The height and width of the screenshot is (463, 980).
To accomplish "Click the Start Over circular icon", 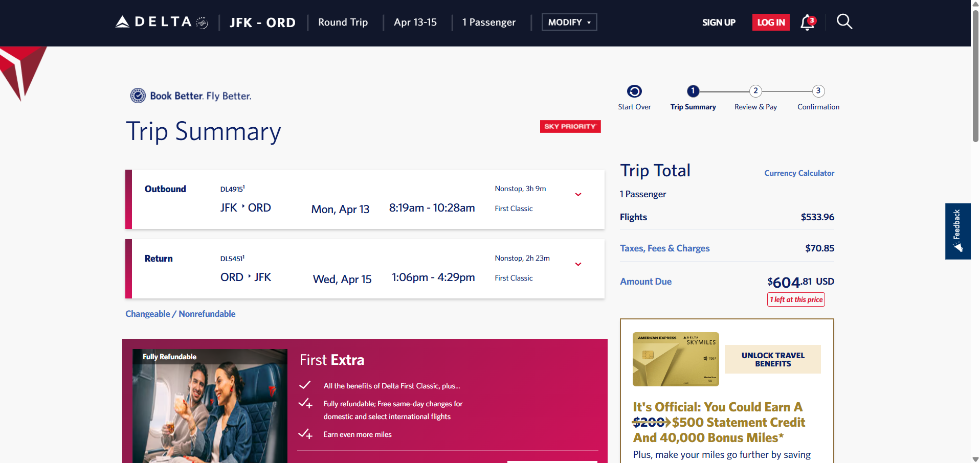I will tap(634, 91).
